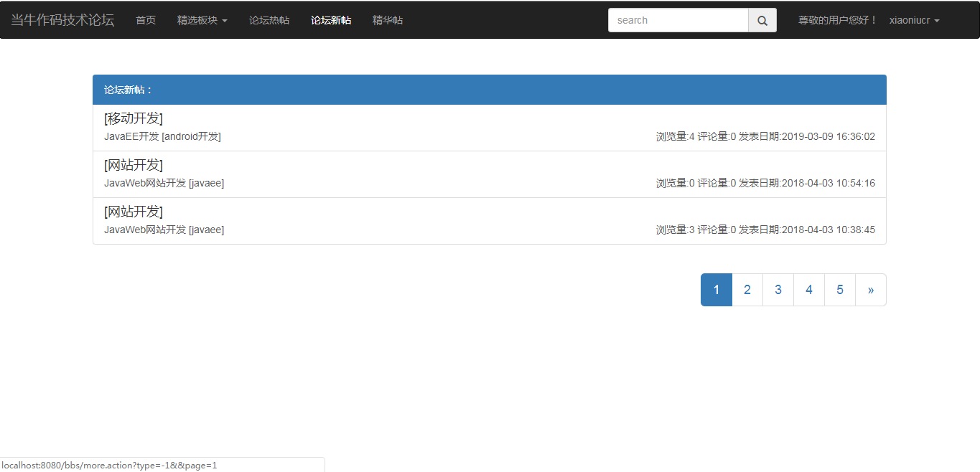Click JavaWeb网站开发 [javaee] with 浏览量:0
Screen dimensions: 980x472
point(164,183)
